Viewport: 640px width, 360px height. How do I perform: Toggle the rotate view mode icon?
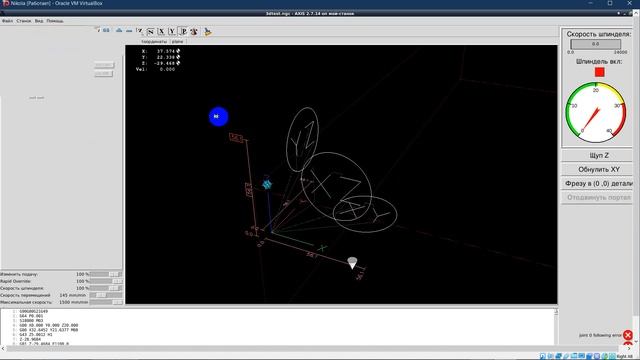pyautogui.click(x=194, y=31)
